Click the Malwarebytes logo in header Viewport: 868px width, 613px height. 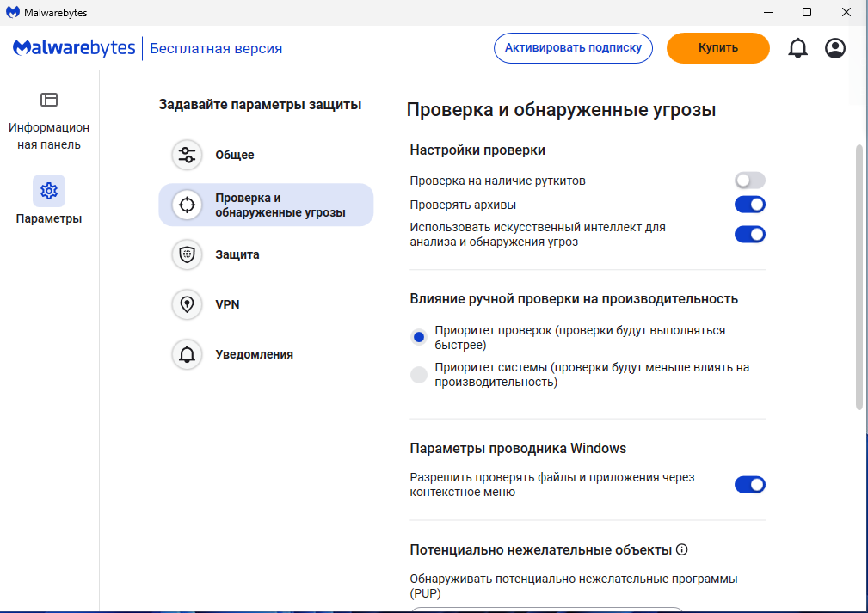tap(74, 48)
